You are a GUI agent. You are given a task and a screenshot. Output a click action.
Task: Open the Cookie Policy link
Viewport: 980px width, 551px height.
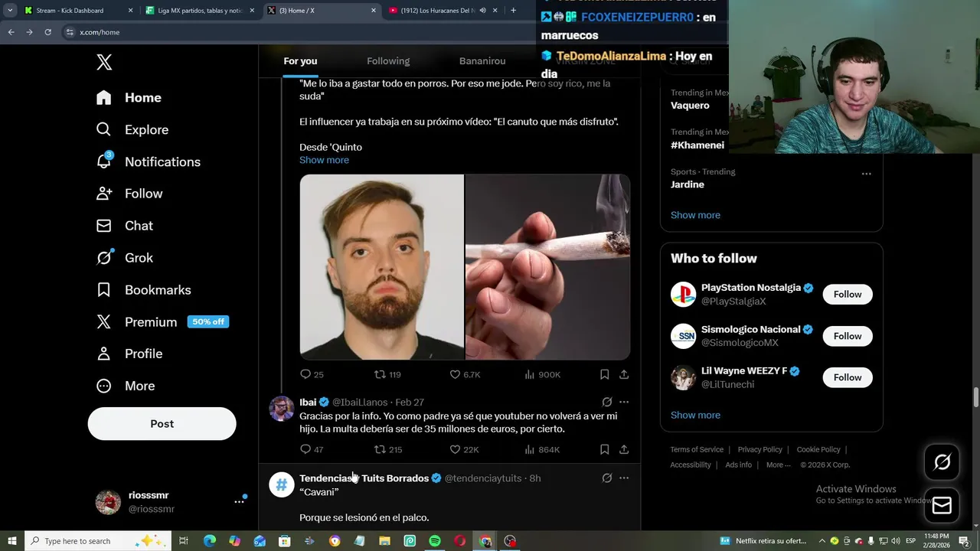(818, 449)
